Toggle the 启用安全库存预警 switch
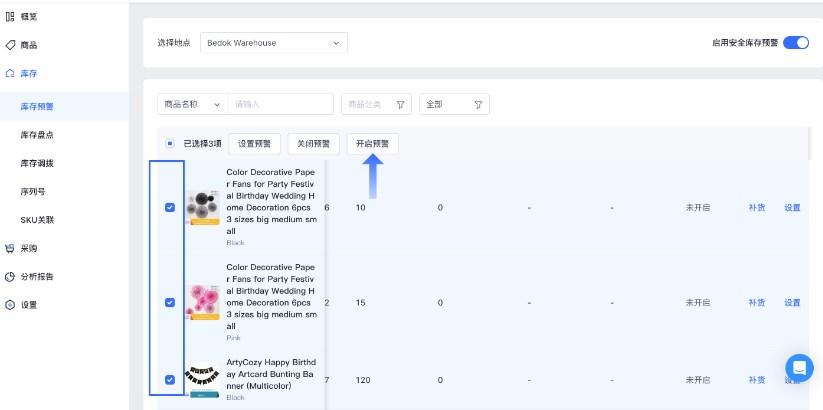 click(x=796, y=43)
